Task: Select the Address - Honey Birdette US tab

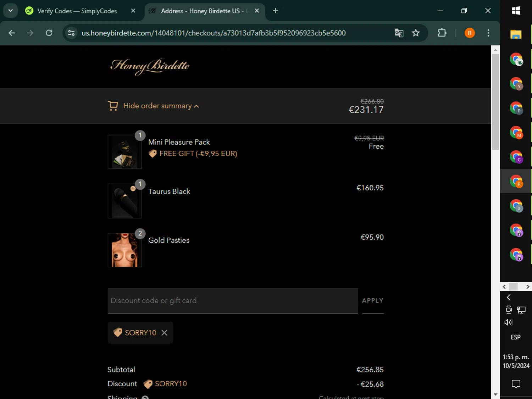Action: pos(204,11)
